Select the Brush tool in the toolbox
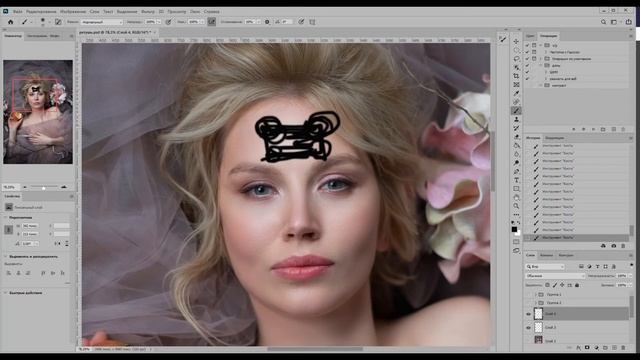The width and height of the screenshot is (640, 360). pos(516,111)
